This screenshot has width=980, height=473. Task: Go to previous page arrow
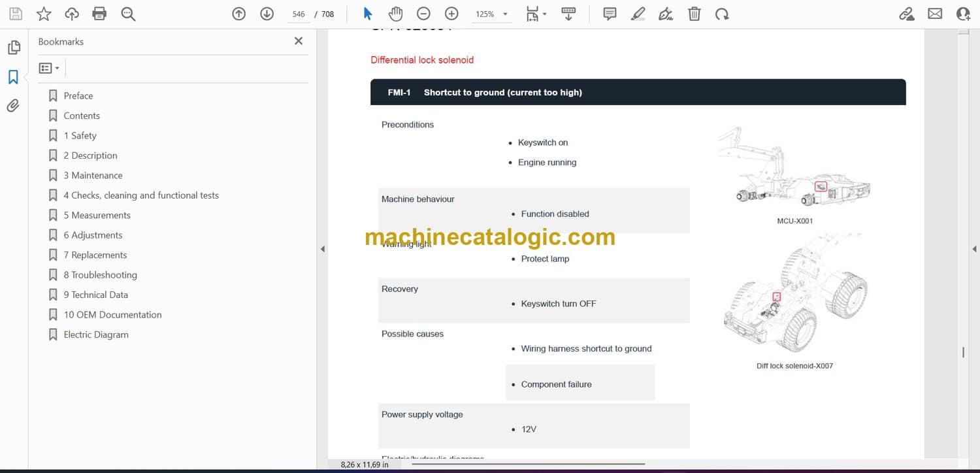click(x=239, y=14)
